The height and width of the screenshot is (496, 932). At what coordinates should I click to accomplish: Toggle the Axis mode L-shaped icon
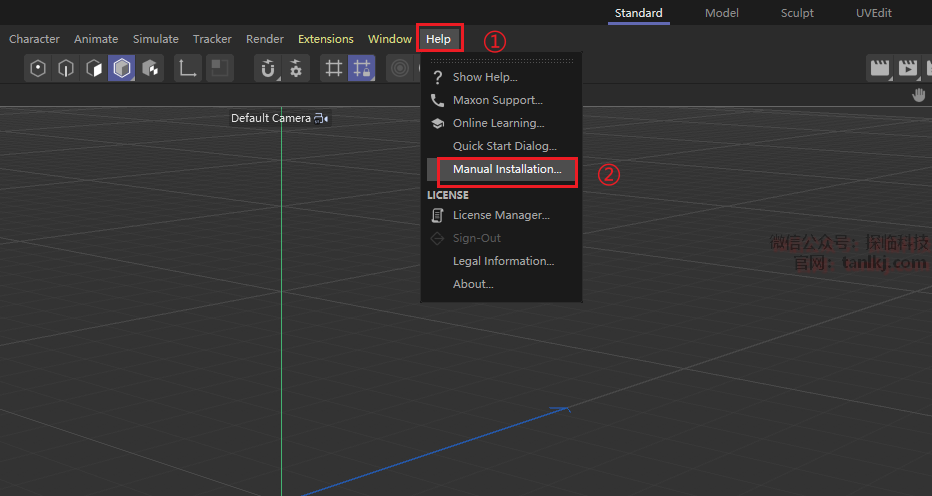pos(187,69)
